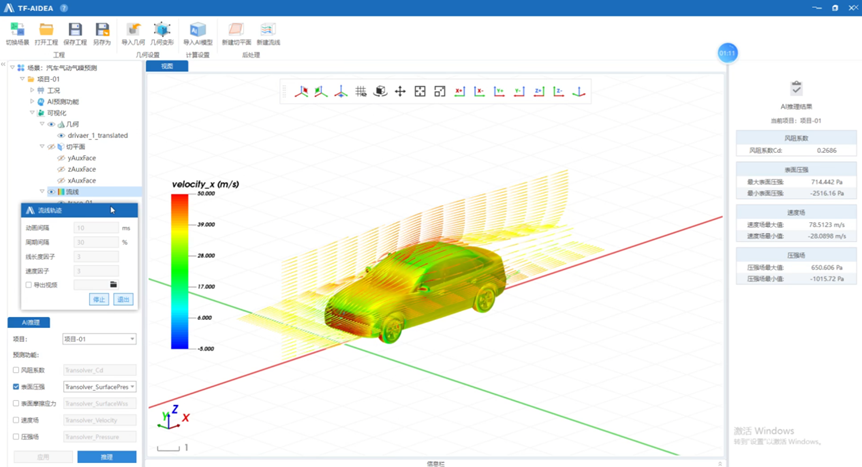
Task: Open a project with 打开工程 icon
Action: pyautogui.click(x=46, y=31)
